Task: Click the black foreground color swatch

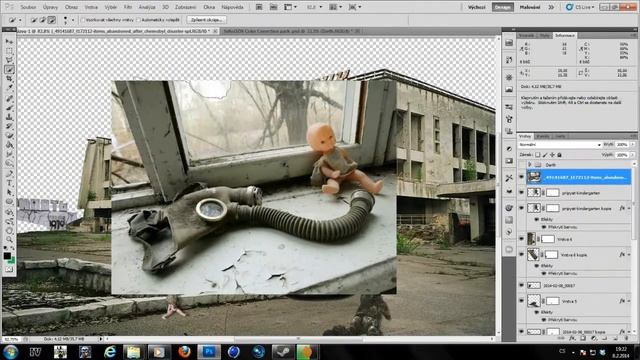Action: click(7, 256)
